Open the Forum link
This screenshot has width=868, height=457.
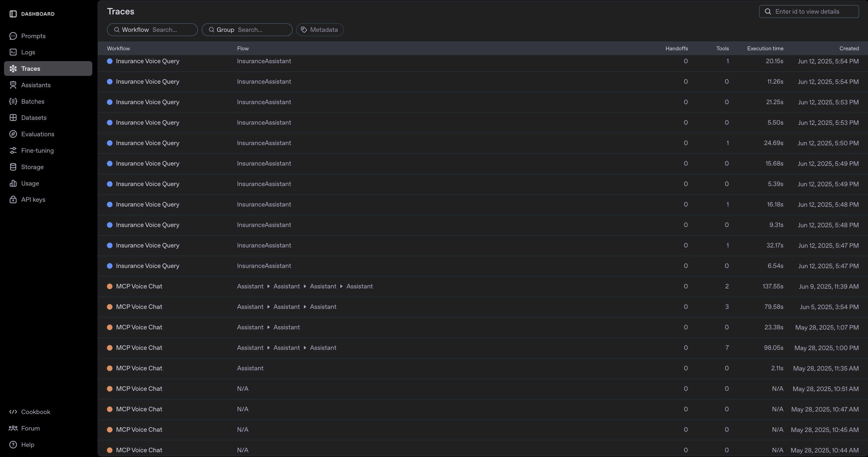pyautogui.click(x=30, y=428)
